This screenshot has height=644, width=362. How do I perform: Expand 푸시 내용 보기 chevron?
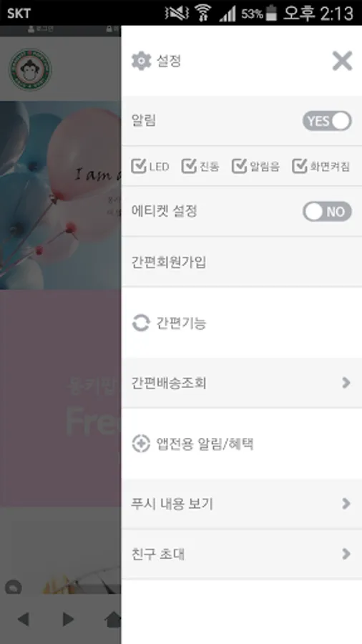(346, 504)
